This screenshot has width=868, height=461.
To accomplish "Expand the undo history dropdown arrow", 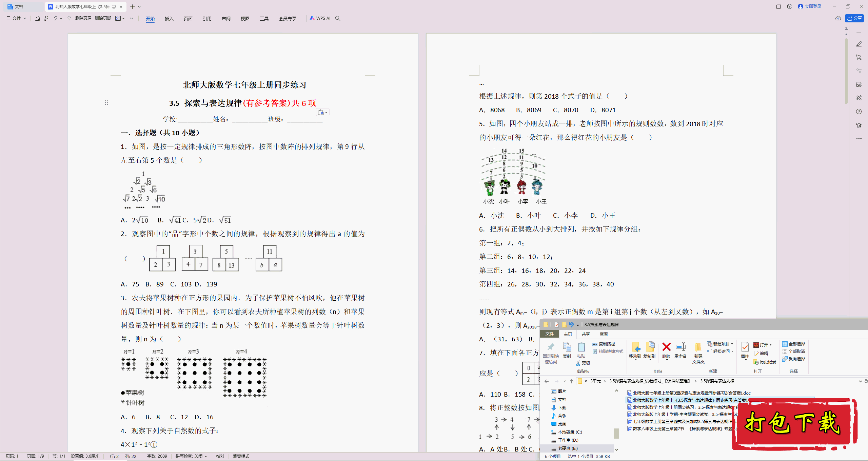I will point(61,18).
